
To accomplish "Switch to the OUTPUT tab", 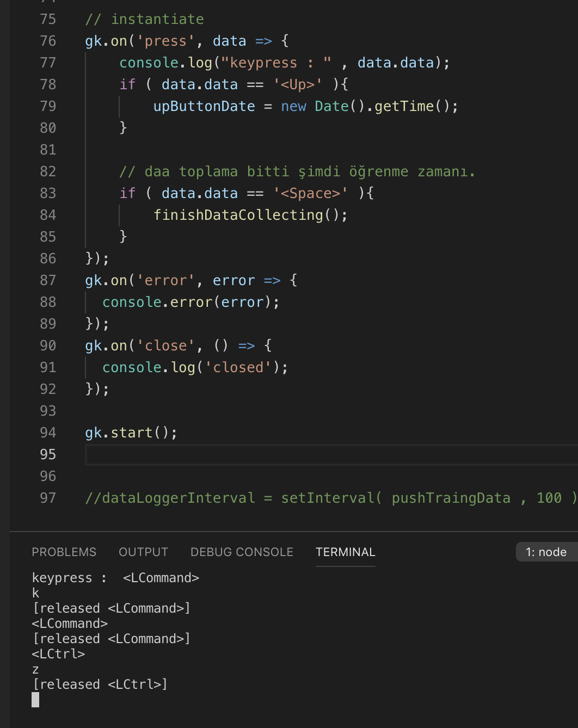I will tap(143, 552).
